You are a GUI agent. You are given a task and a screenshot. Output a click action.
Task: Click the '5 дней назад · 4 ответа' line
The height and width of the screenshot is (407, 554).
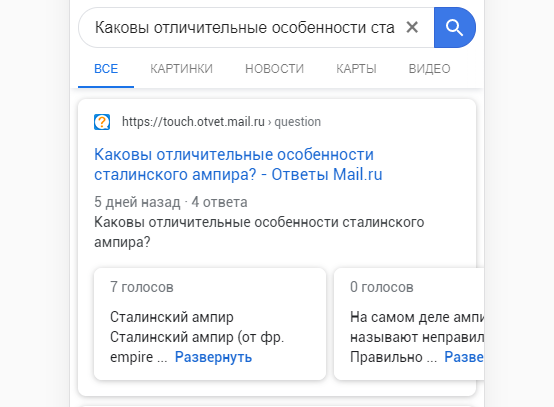(171, 202)
